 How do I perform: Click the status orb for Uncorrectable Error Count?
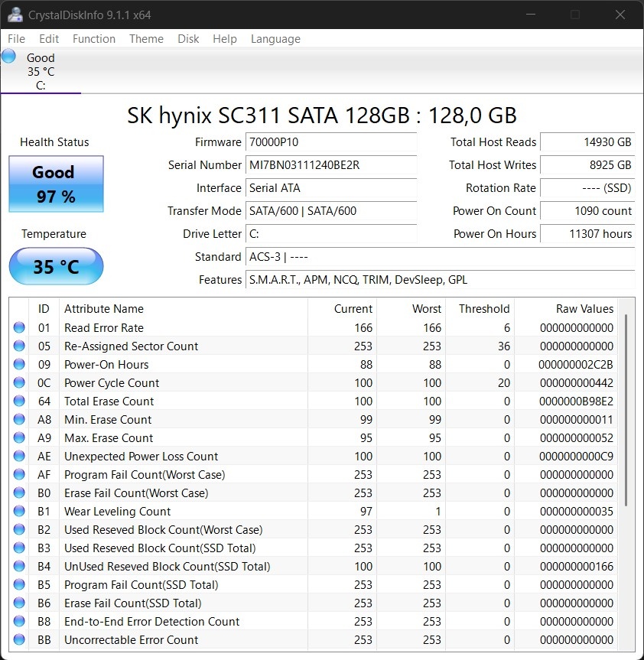tap(19, 640)
